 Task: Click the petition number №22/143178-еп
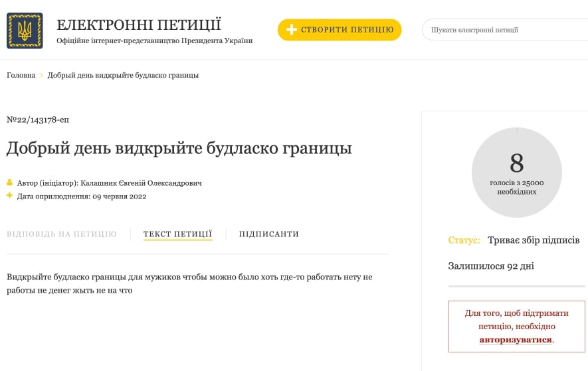coord(38,120)
